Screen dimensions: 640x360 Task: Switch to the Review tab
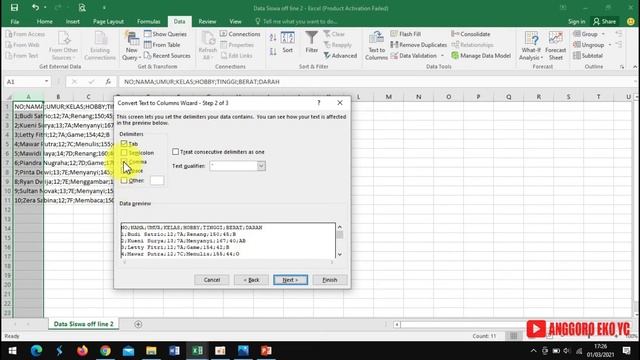tap(207, 22)
